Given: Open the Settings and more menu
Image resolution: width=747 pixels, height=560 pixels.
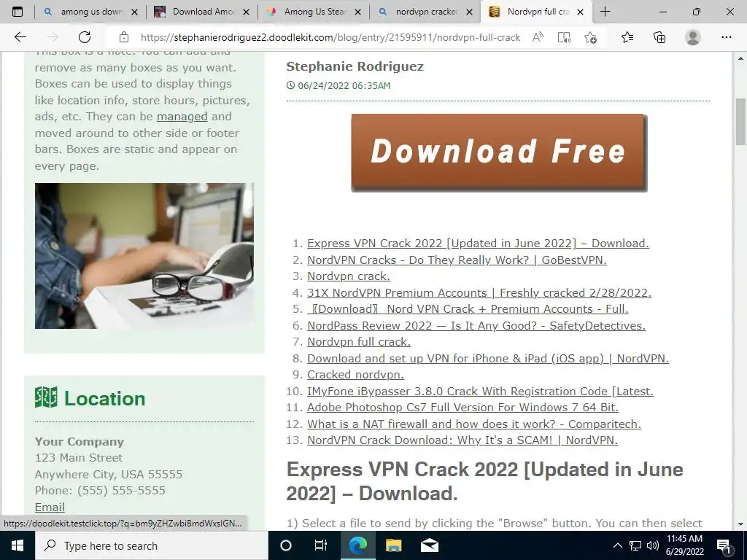Looking at the screenshot, I should click(x=726, y=37).
